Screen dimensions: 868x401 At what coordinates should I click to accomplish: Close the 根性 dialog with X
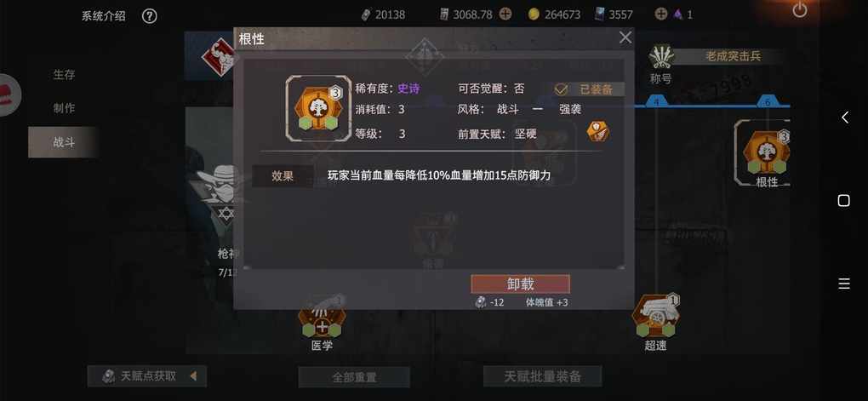(625, 37)
